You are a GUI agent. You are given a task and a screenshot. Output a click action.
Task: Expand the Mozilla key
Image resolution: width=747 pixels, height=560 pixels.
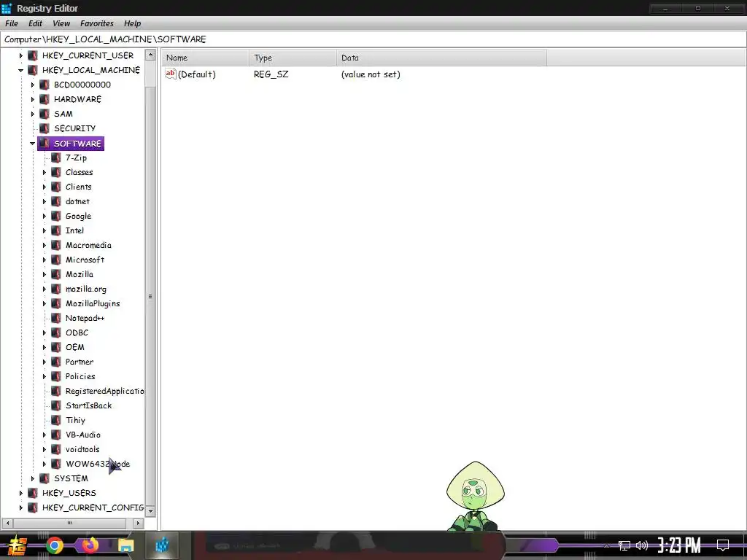point(44,274)
